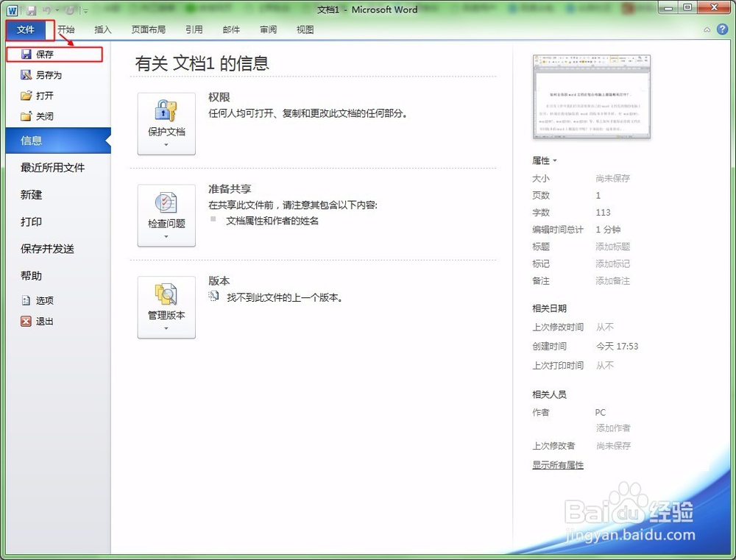Click the editing time value 1 分钟
The height and width of the screenshot is (560, 736).
[x=608, y=230]
